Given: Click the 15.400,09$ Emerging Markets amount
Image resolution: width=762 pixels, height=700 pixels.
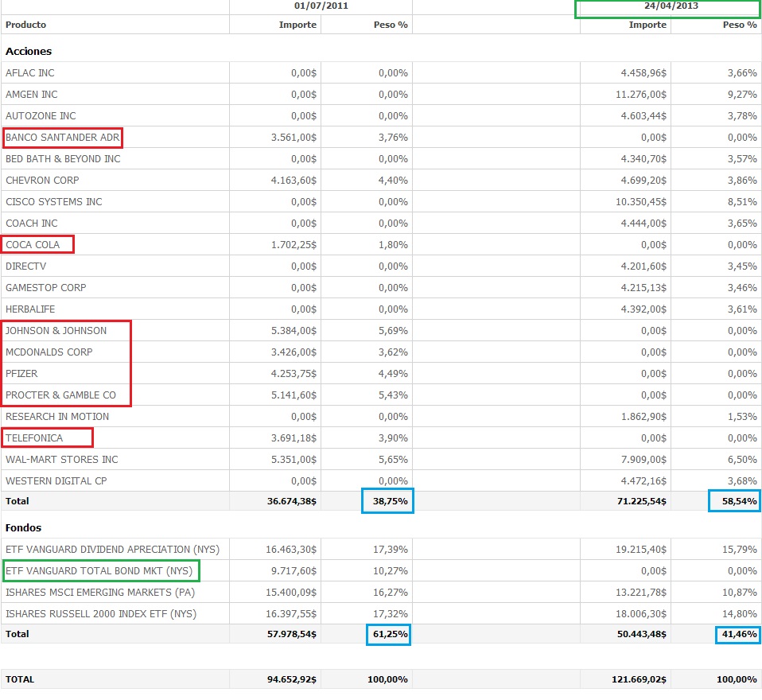Looking at the screenshot, I should click(291, 593).
